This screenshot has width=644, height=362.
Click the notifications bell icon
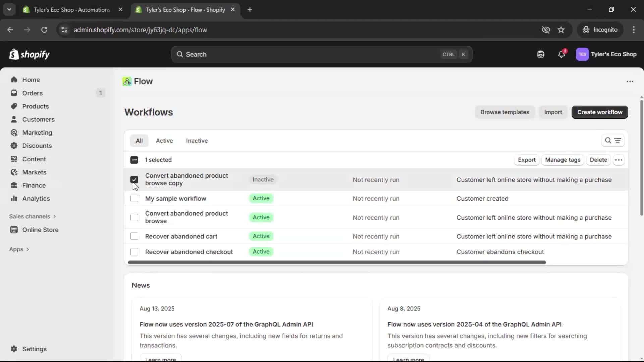tap(562, 54)
